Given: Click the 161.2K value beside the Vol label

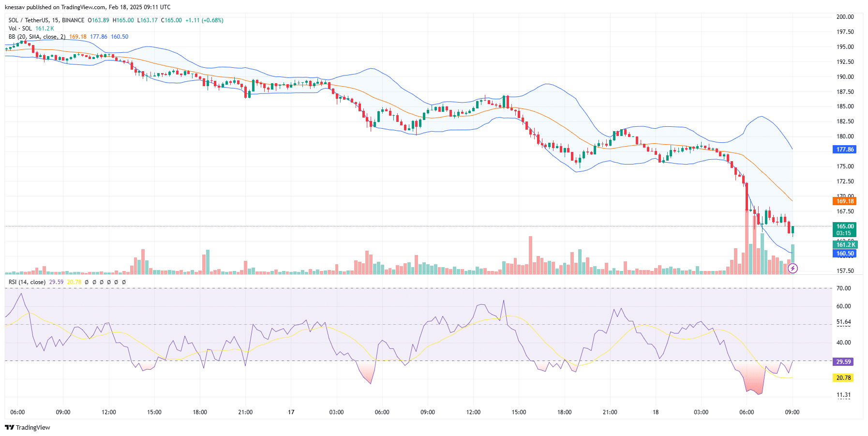Looking at the screenshot, I should point(45,29).
